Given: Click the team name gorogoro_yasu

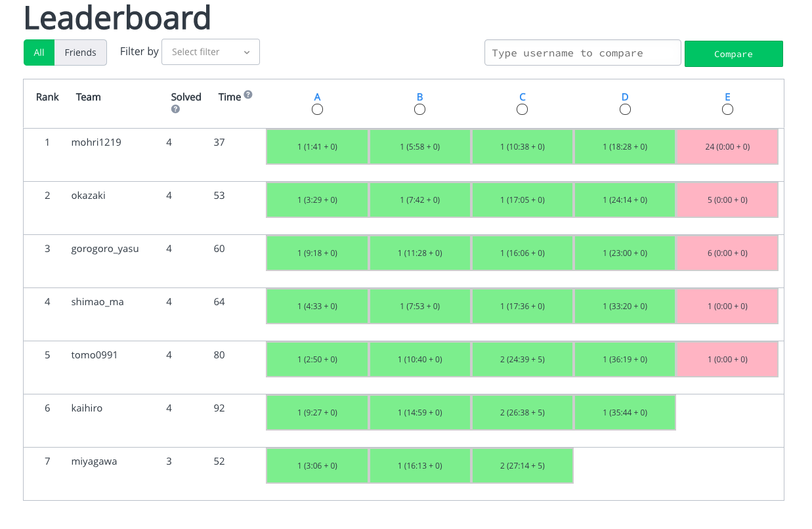Looking at the screenshot, I should coord(105,249).
